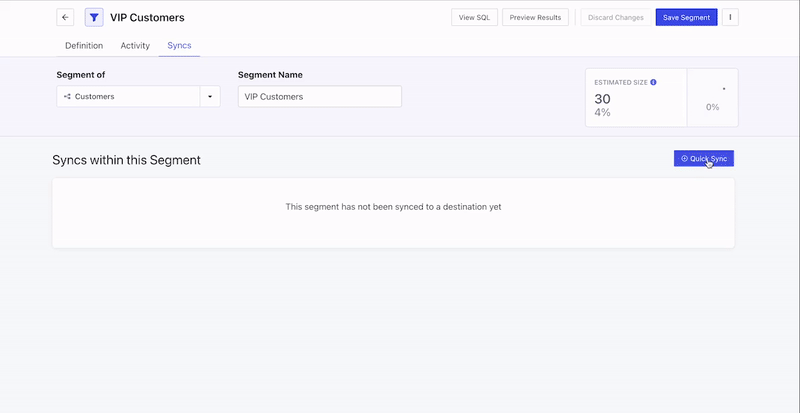Switch to the Definition tab

pyautogui.click(x=84, y=46)
